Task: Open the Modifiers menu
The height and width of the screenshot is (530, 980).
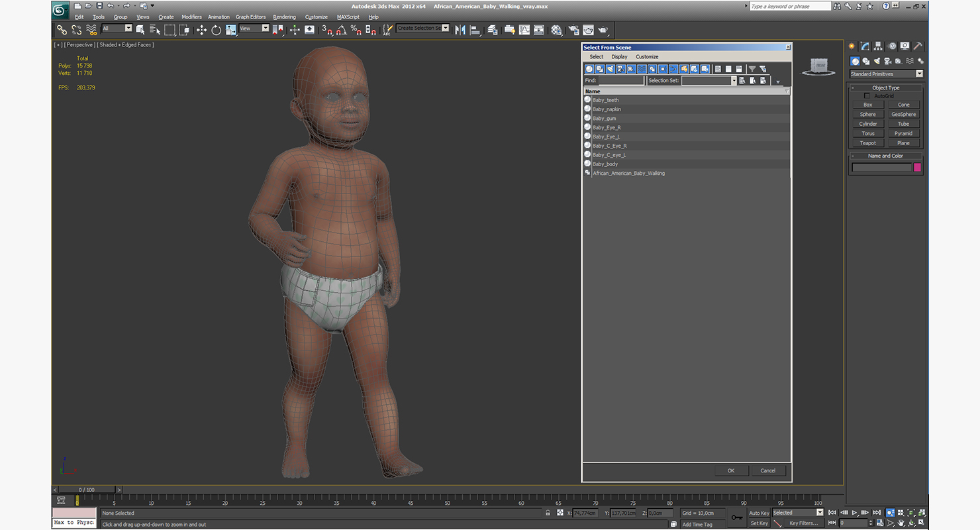Action: 191,17
